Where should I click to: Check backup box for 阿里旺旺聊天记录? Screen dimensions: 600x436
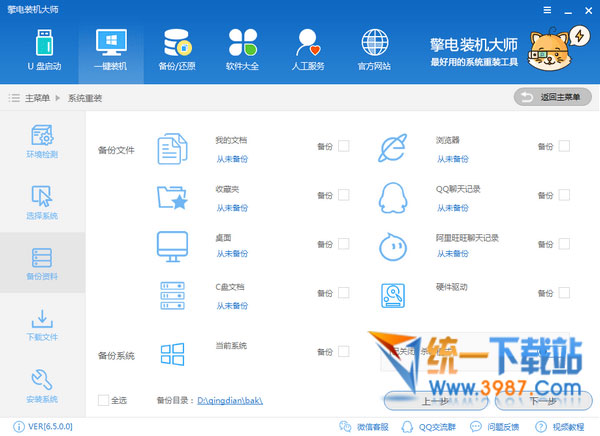(x=564, y=244)
